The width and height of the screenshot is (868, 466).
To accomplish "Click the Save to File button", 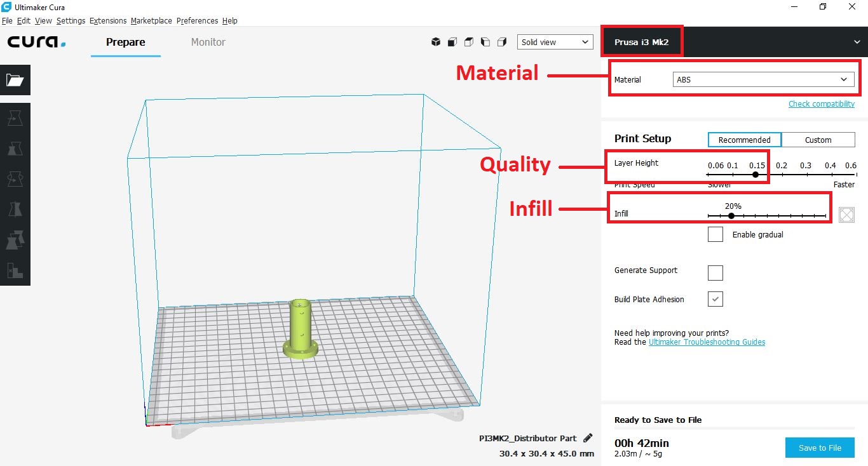I will click(820, 448).
